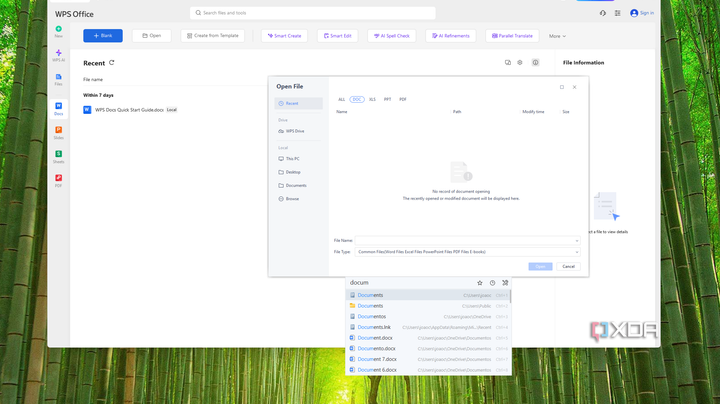This screenshot has width=720, height=404.
Task: Select the ALL file type filter
Action: 341,99
